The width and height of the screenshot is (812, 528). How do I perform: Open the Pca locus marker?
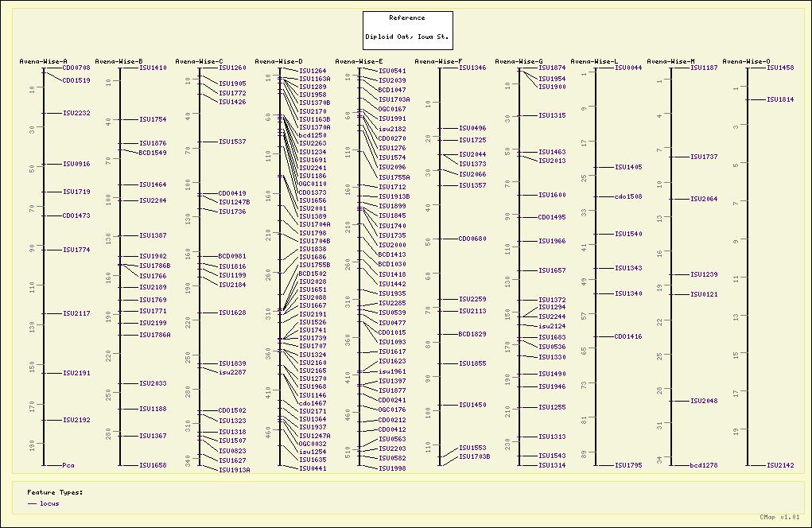(x=68, y=465)
